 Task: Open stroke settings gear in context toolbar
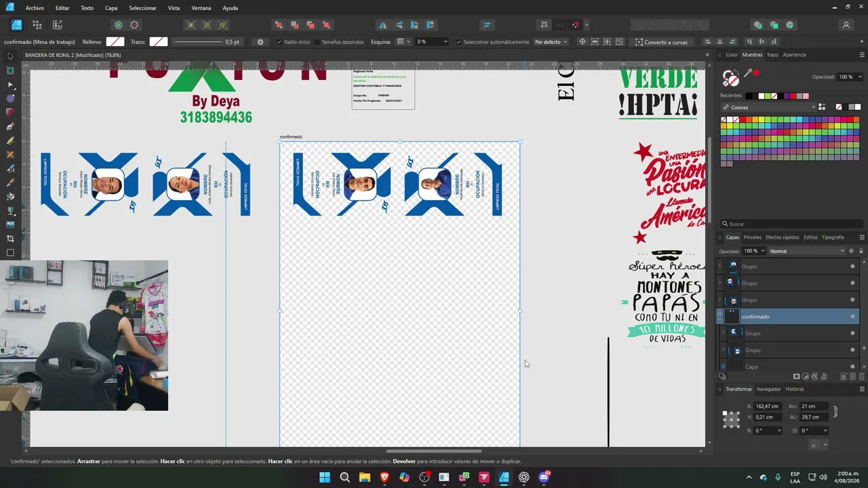(x=260, y=42)
